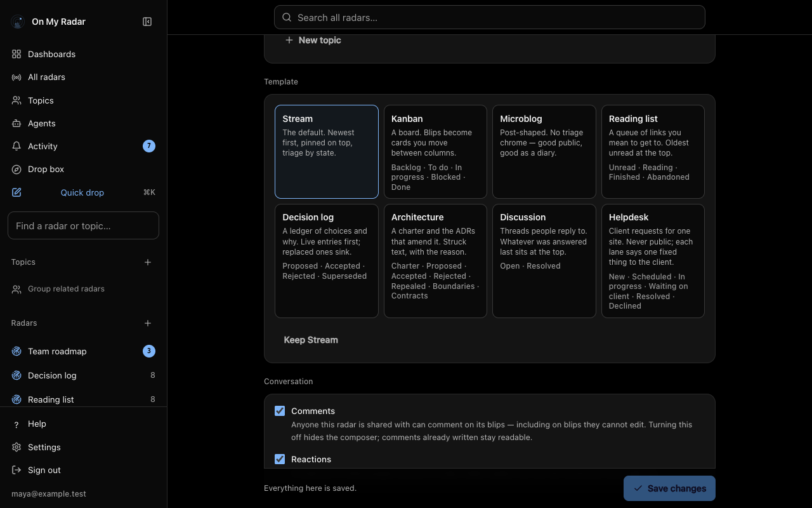
Task: Go to Topics in the sidebar menu
Action: (x=83, y=100)
